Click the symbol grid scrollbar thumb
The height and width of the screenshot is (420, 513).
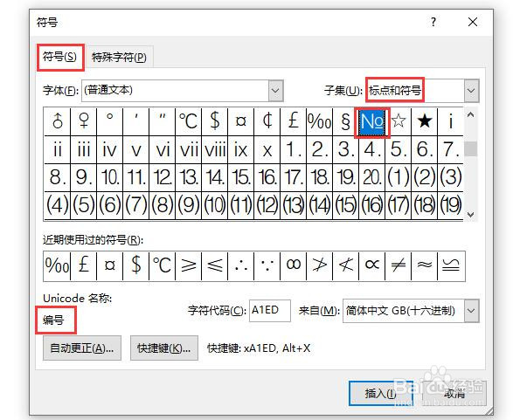[471, 148]
